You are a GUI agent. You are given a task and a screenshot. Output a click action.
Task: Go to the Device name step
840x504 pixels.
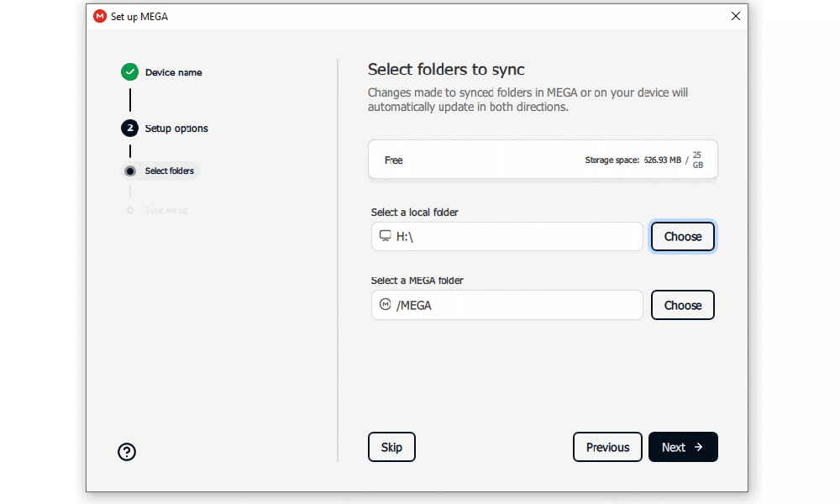[173, 73]
